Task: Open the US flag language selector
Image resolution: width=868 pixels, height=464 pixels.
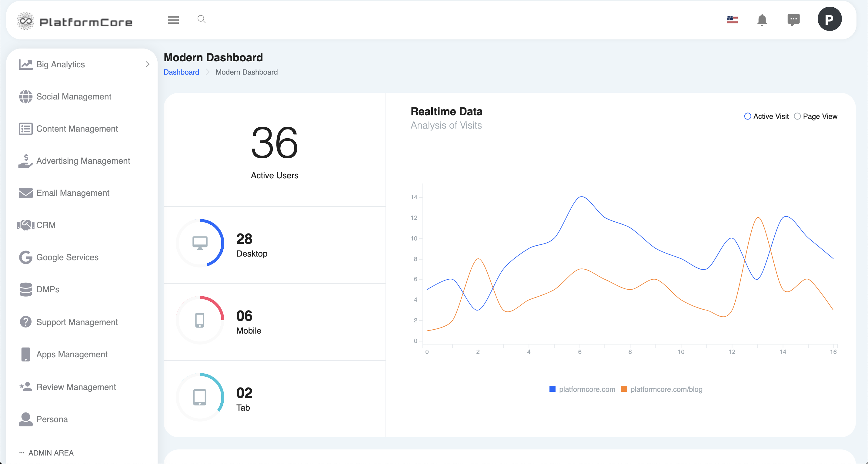Action: coord(732,20)
